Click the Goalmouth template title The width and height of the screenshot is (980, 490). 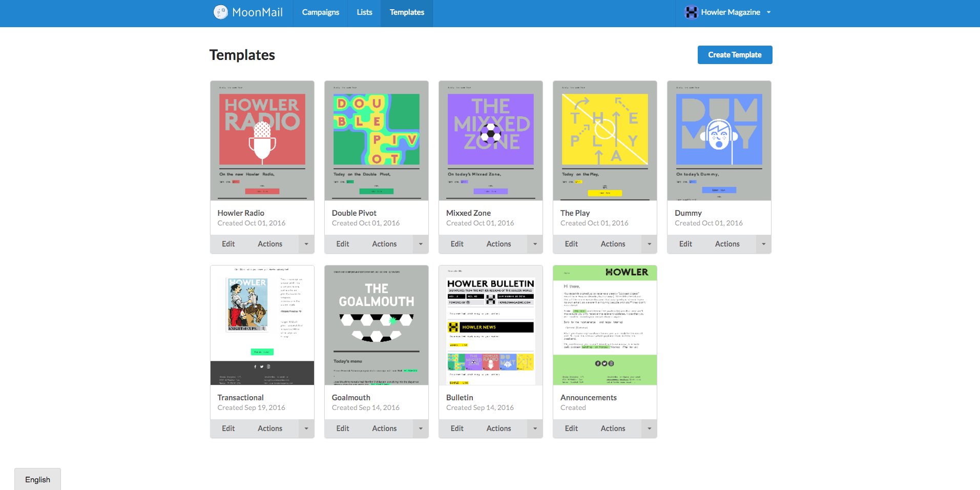tap(351, 397)
